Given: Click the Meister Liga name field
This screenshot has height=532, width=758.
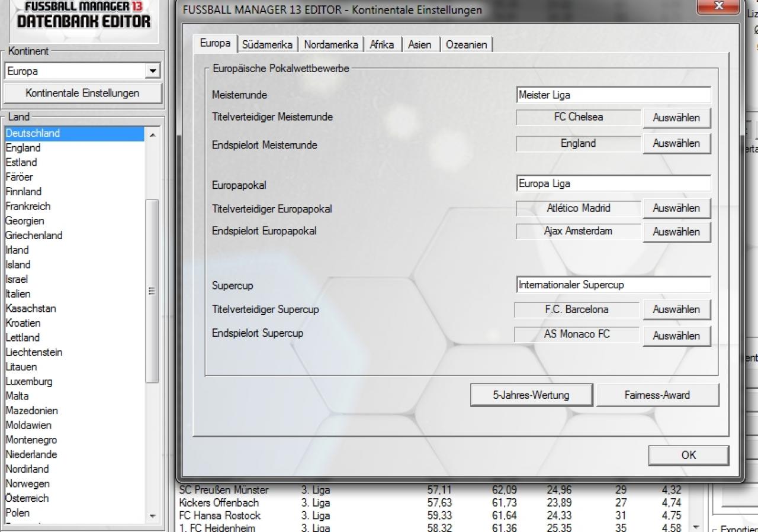Looking at the screenshot, I should point(614,95).
